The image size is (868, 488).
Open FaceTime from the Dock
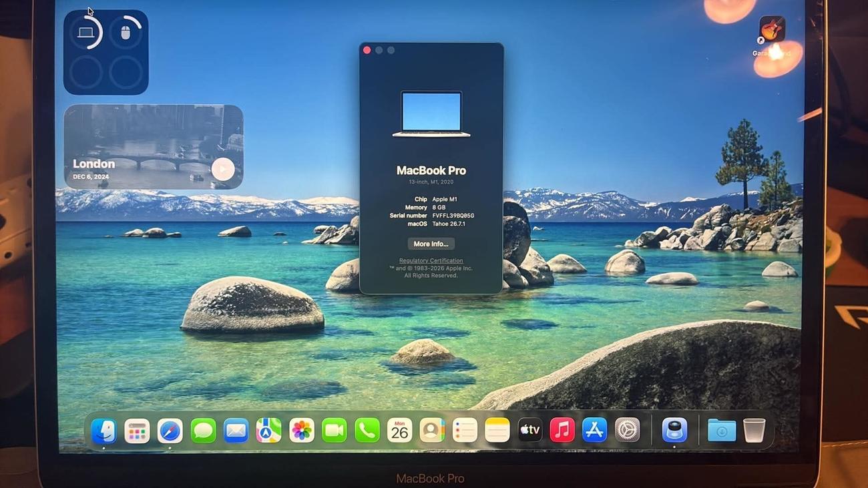tap(334, 431)
